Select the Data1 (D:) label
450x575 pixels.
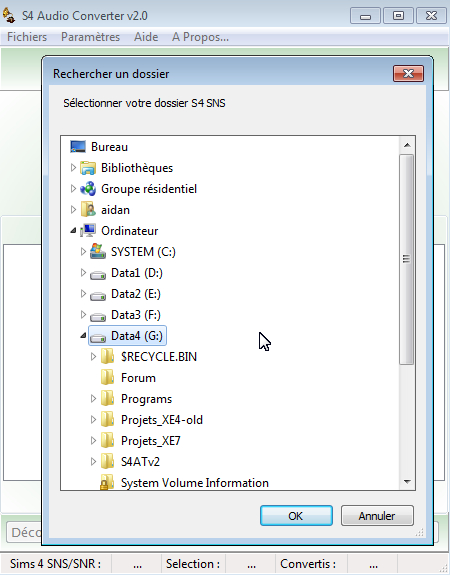(136, 273)
